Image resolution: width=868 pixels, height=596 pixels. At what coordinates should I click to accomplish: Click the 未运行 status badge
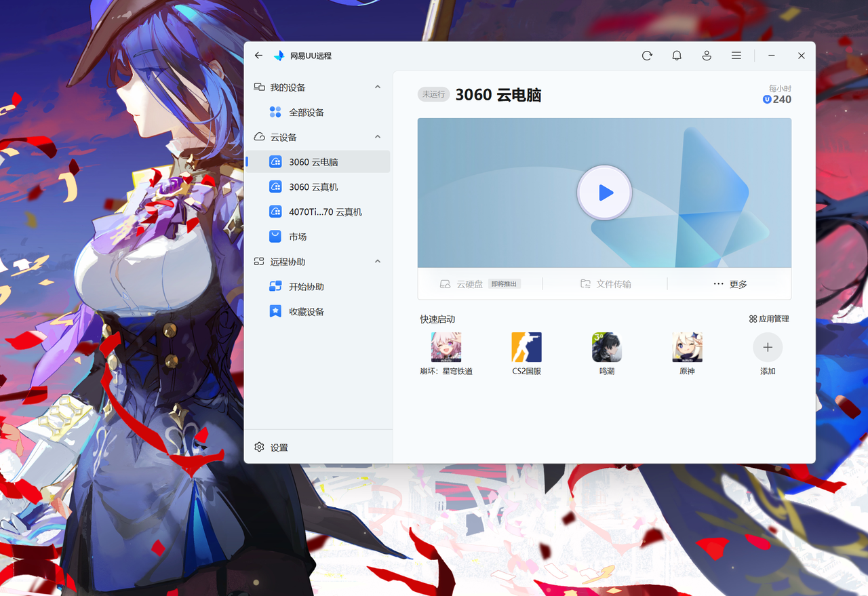click(434, 95)
